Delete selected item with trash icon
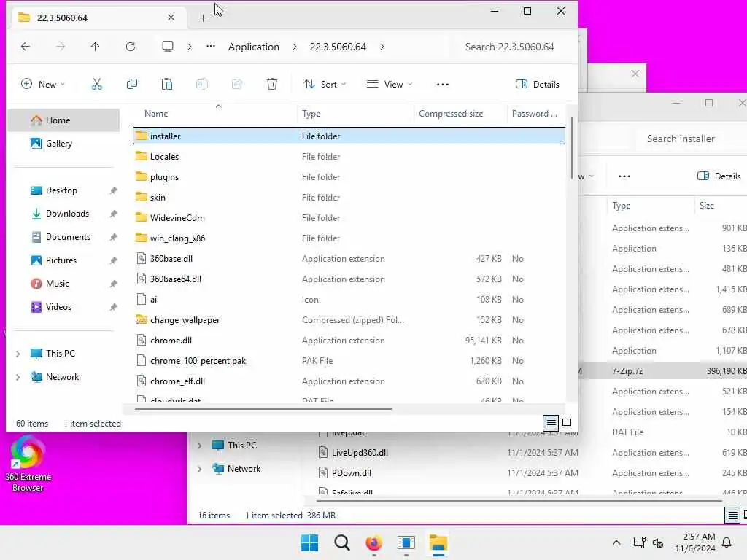The height and width of the screenshot is (560, 747). point(272,85)
